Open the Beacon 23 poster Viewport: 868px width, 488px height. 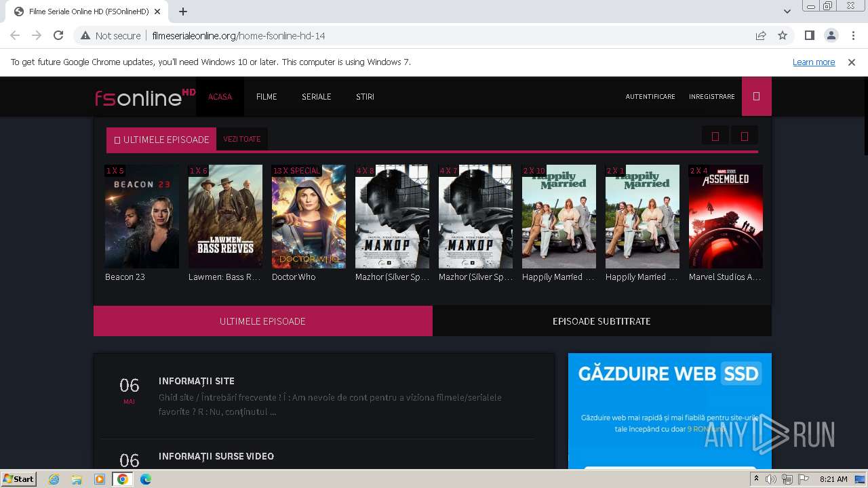tap(142, 216)
